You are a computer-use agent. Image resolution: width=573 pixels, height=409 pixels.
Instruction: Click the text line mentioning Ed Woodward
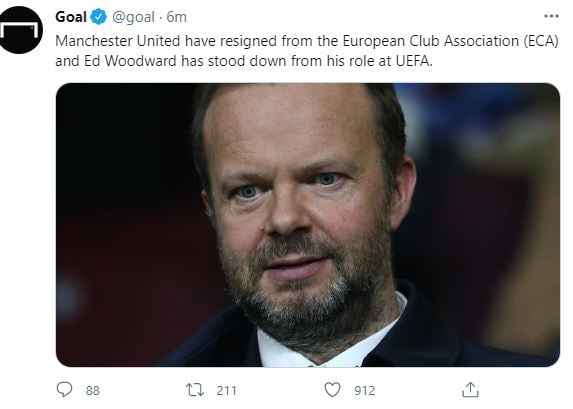[x=244, y=61]
